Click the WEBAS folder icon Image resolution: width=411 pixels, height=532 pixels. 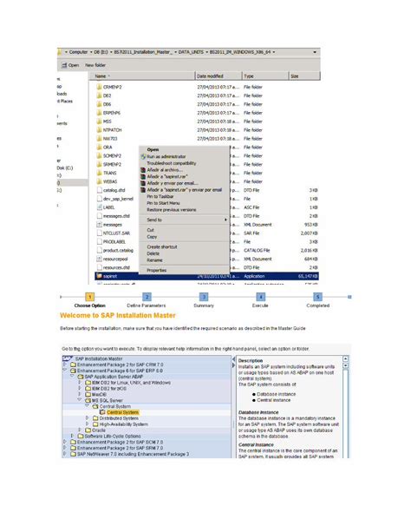[99, 181]
